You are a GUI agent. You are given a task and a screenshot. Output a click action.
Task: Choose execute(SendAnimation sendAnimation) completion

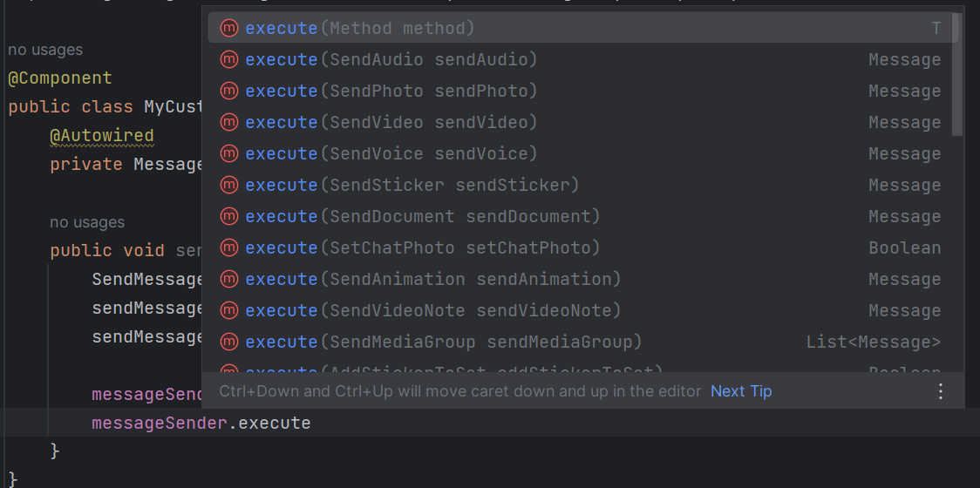click(x=580, y=279)
